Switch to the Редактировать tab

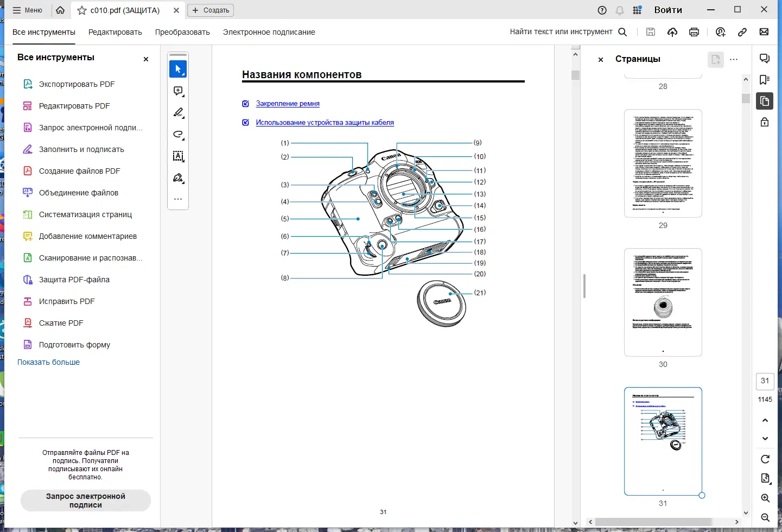(x=115, y=32)
